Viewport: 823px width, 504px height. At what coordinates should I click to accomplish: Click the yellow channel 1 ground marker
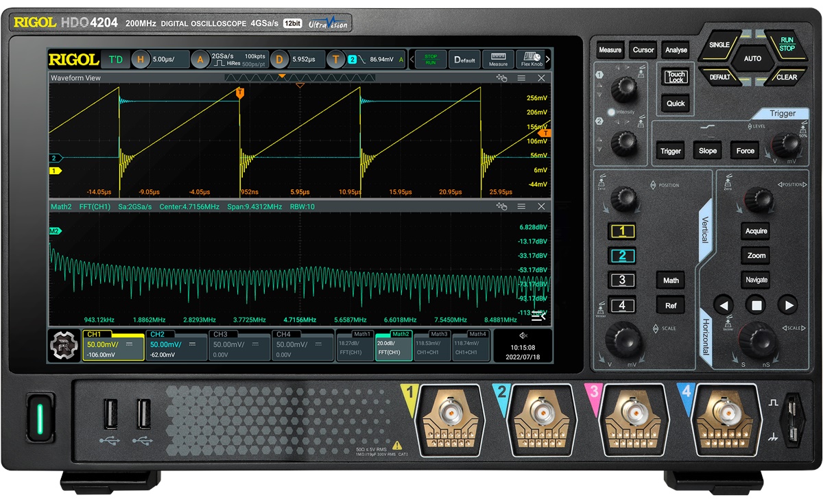tap(55, 170)
